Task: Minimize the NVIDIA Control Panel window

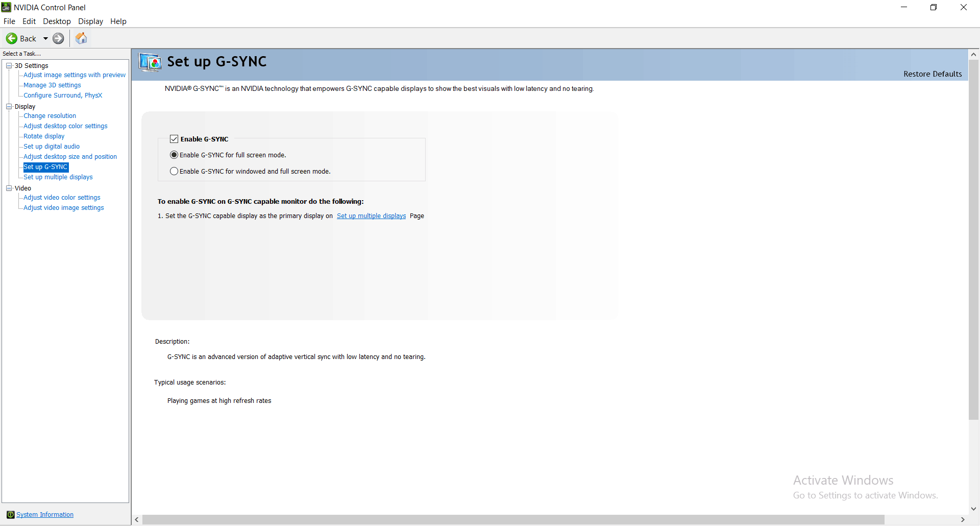Action: tap(904, 7)
